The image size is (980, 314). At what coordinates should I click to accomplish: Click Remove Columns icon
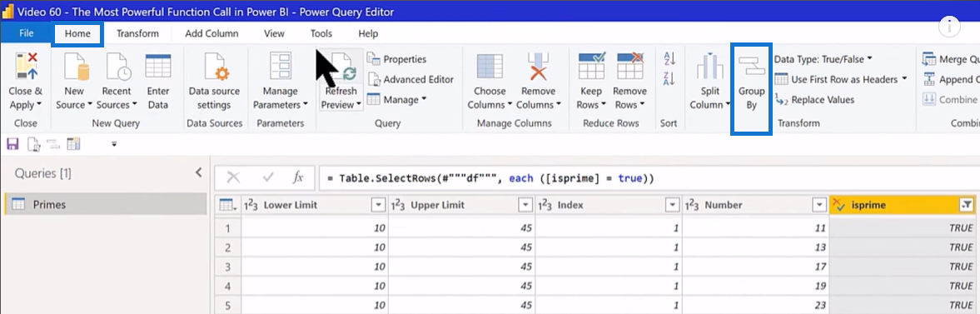pos(538,67)
